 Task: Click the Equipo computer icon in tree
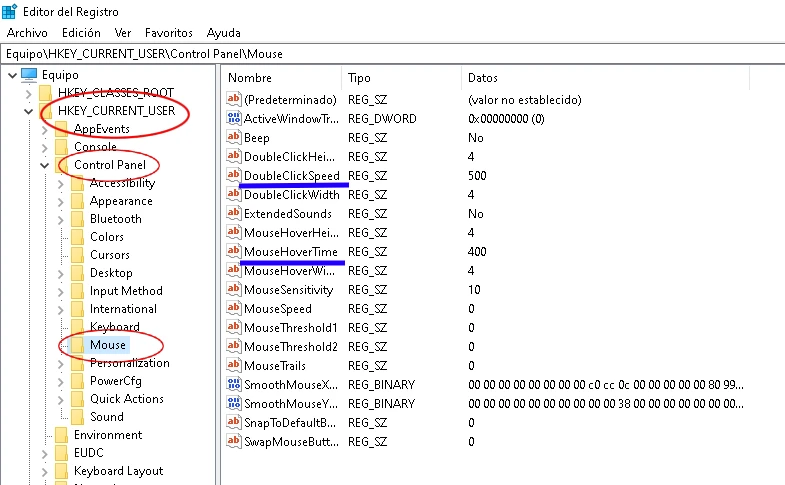point(29,75)
